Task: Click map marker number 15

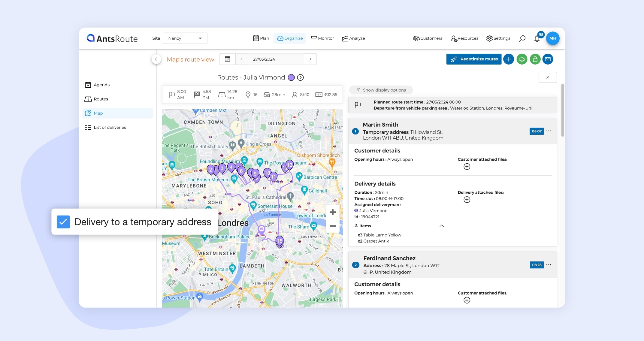Action: point(280,241)
